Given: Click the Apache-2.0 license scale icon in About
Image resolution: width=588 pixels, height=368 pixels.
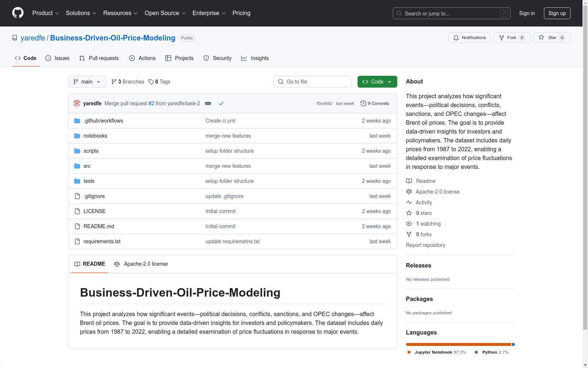Looking at the screenshot, I should (x=409, y=192).
